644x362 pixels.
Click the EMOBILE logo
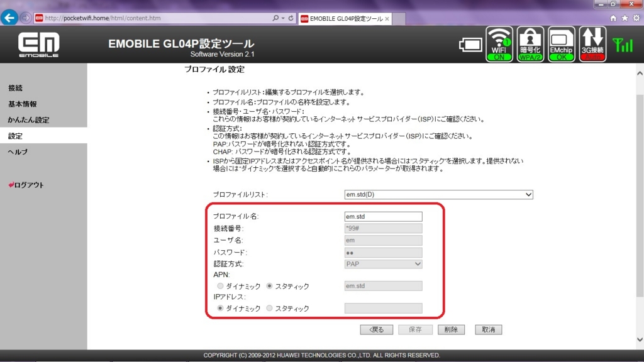coord(38,45)
